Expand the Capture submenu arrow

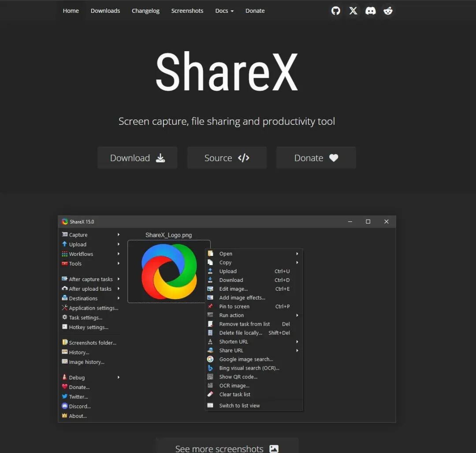119,235
